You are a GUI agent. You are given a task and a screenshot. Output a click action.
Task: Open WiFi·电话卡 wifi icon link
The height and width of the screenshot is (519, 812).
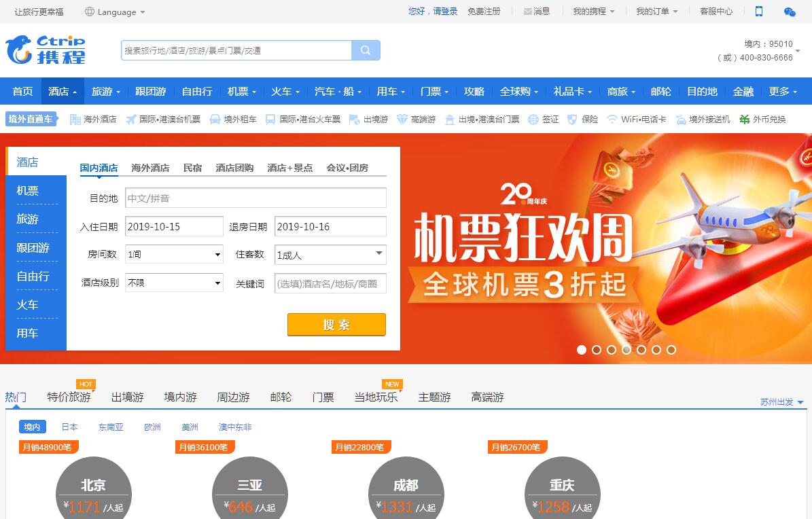tap(612, 120)
